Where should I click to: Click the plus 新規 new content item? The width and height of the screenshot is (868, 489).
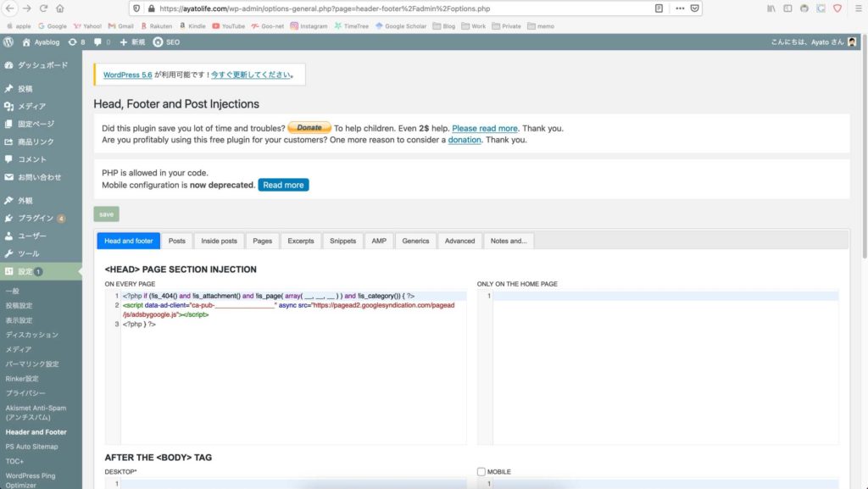[132, 42]
